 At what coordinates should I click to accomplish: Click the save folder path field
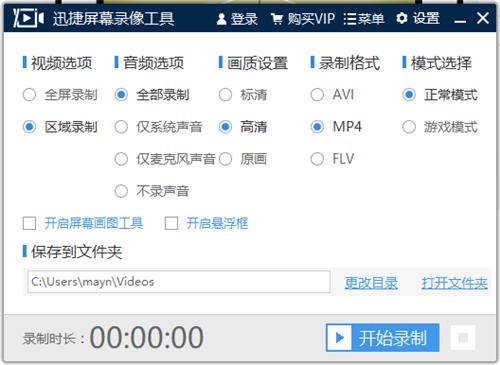tap(179, 282)
